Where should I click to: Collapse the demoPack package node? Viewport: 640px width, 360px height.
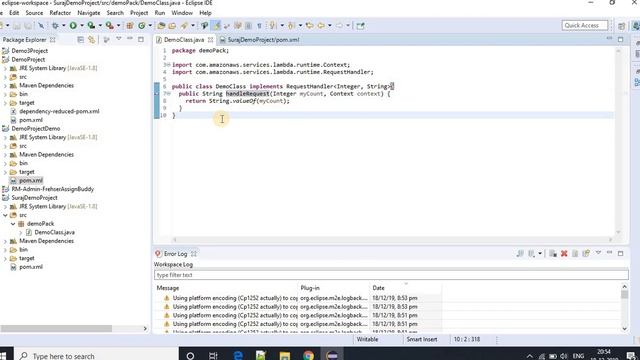13,224
